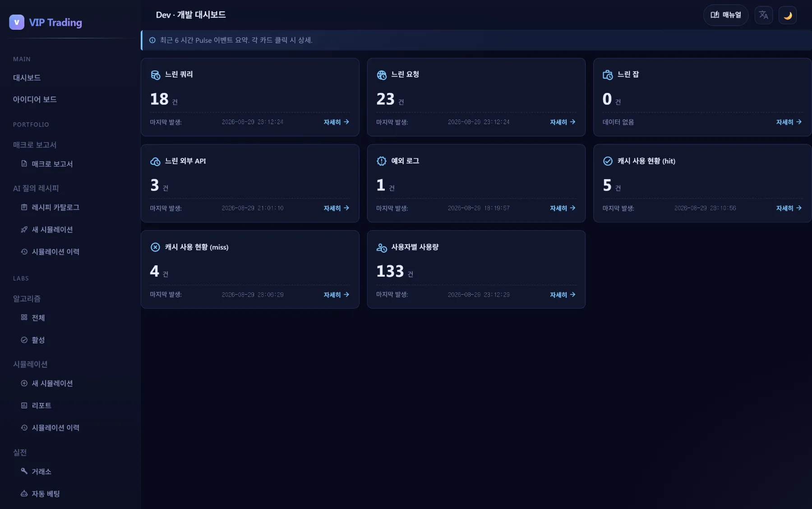Open 자세히 link in 느린 쿼리 card
Image resolution: width=812 pixels, height=509 pixels.
(336, 122)
